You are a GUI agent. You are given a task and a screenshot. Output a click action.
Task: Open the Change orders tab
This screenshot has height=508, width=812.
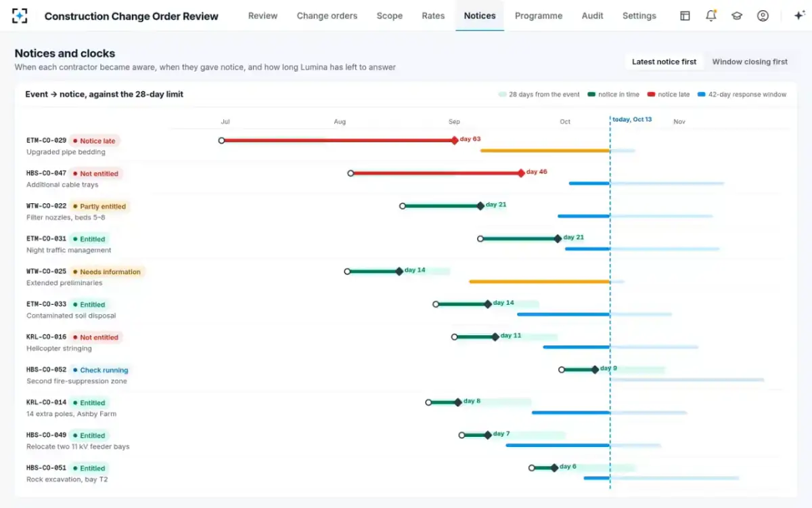pos(327,16)
